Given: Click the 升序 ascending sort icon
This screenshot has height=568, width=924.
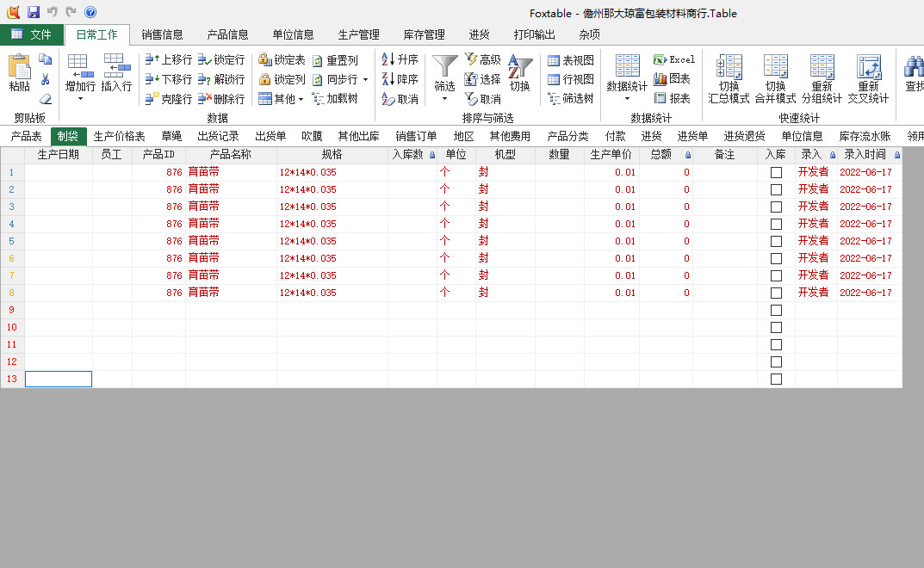Looking at the screenshot, I should (x=388, y=59).
